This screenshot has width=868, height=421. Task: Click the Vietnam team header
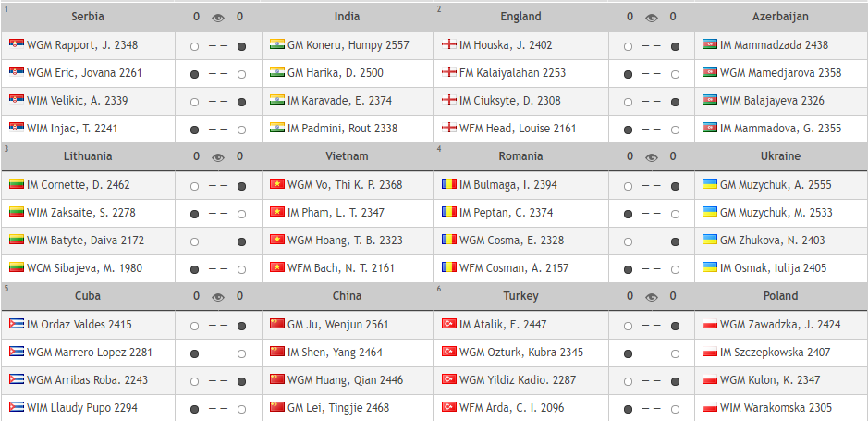(347, 156)
